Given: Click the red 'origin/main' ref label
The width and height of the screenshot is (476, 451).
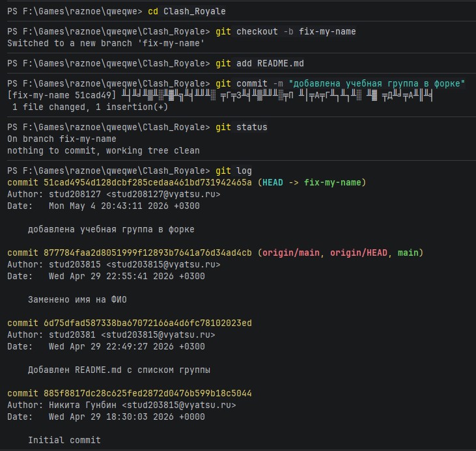Looking at the screenshot, I should click(291, 253).
